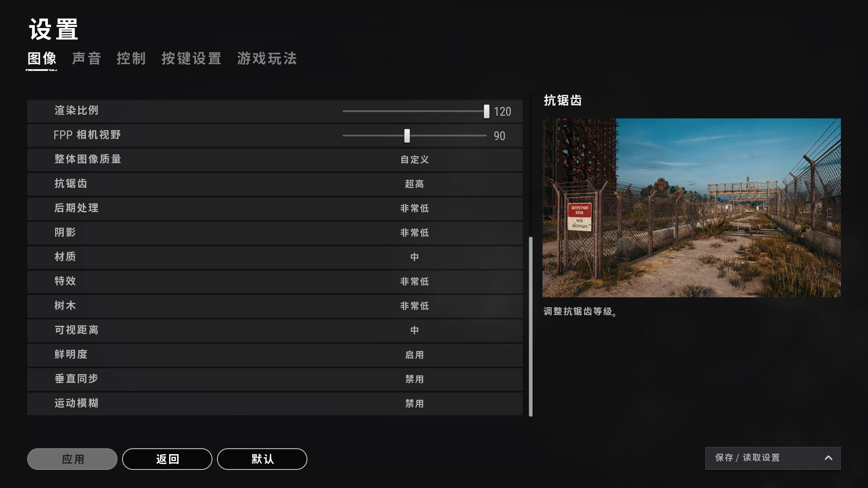Toggle the 运动模糊 setting showing 禁用

415,404
